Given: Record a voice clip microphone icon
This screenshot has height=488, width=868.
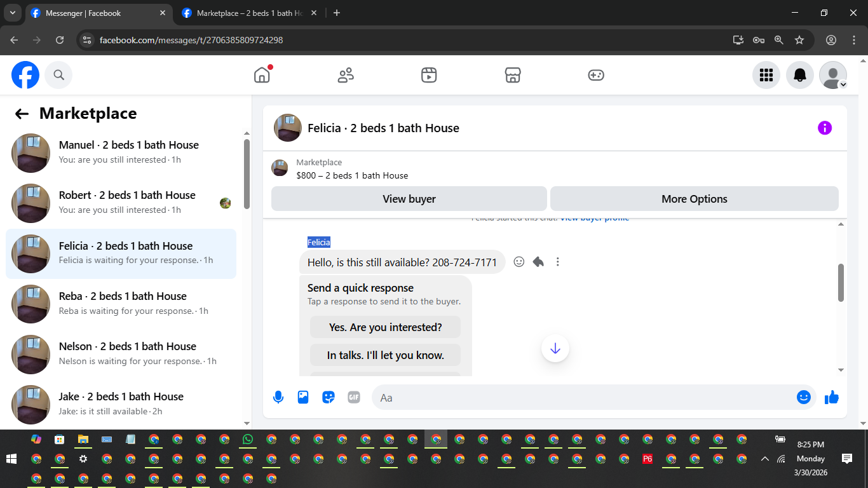Looking at the screenshot, I should coord(278,398).
